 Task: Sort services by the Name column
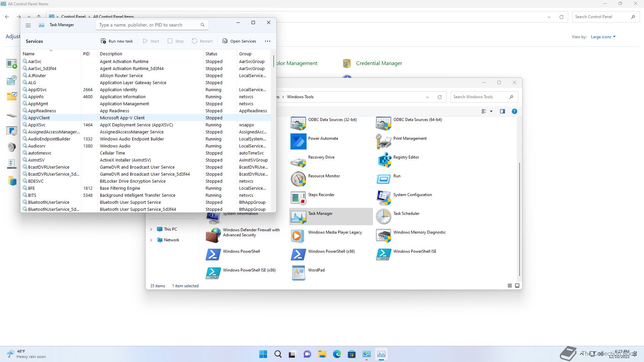click(51, 54)
